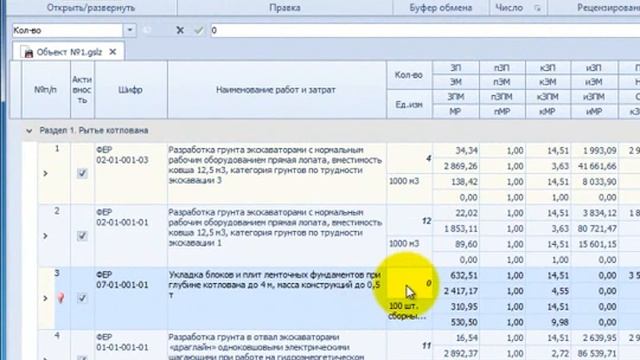Image resolution: width=640 pixels, height=360 pixels.
Task: Confirm entry with the green check mark
Action: (199, 30)
